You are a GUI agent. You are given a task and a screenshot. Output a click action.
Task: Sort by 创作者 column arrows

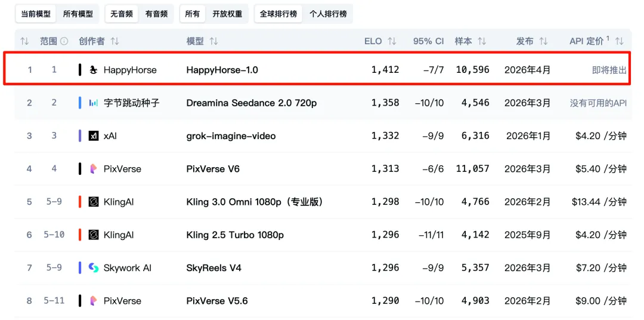pos(115,41)
